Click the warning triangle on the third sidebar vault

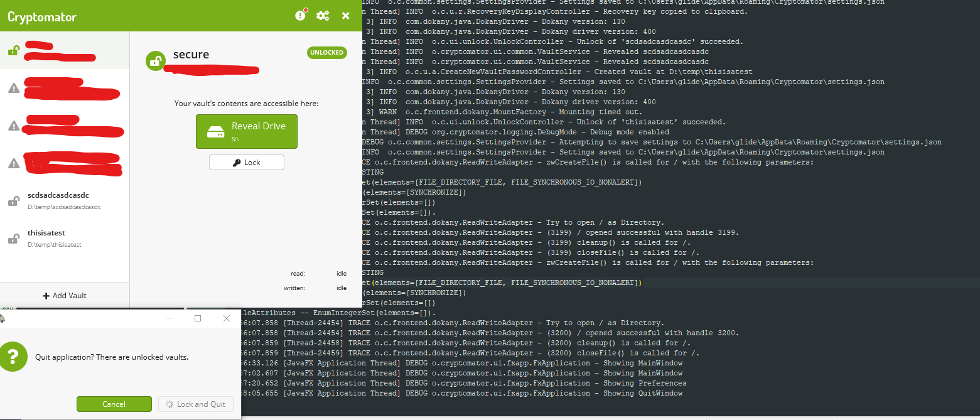pyautogui.click(x=14, y=126)
